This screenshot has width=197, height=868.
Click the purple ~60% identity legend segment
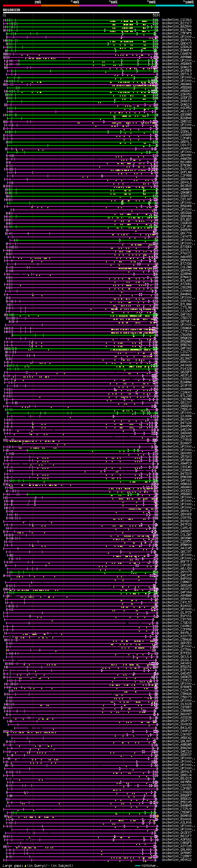[x=98, y=6]
